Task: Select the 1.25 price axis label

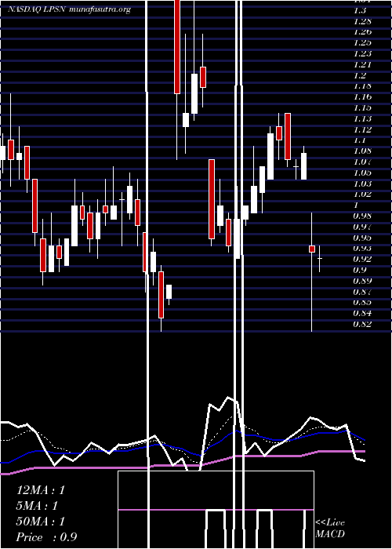Action: click(362, 43)
